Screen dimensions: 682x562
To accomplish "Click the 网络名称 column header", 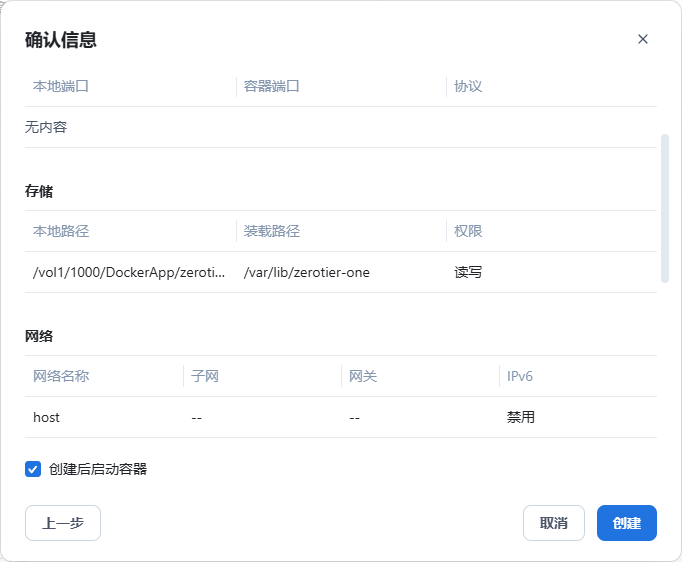I will (61, 376).
